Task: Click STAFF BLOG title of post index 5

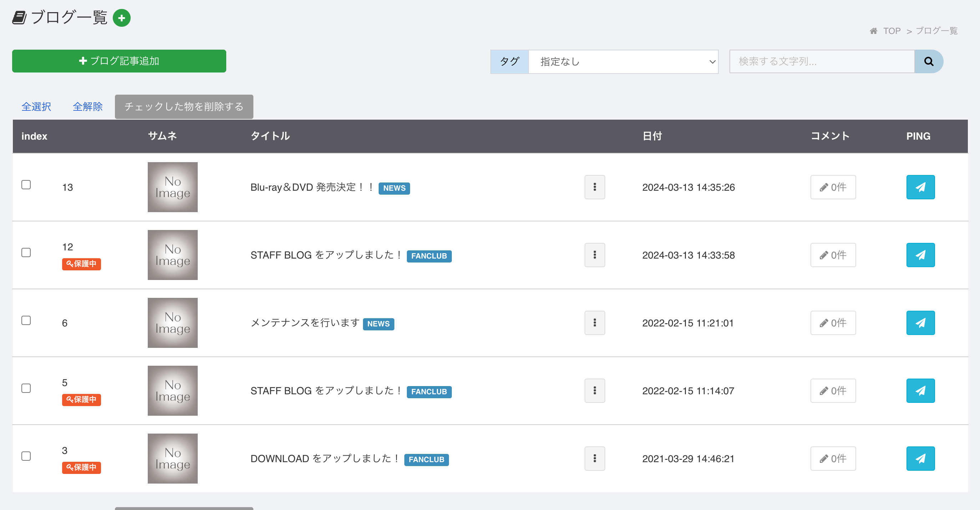Action: tap(327, 390)
